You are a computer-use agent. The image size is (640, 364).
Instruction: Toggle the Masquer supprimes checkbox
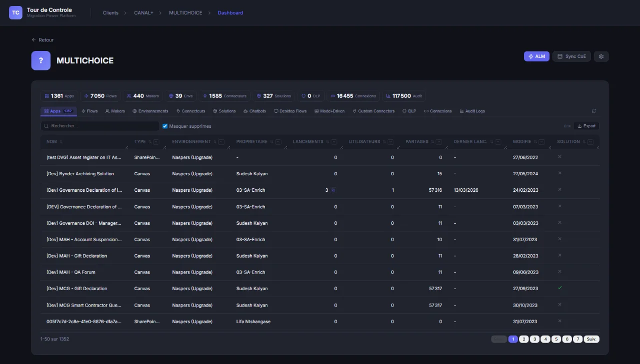(165, 126)
